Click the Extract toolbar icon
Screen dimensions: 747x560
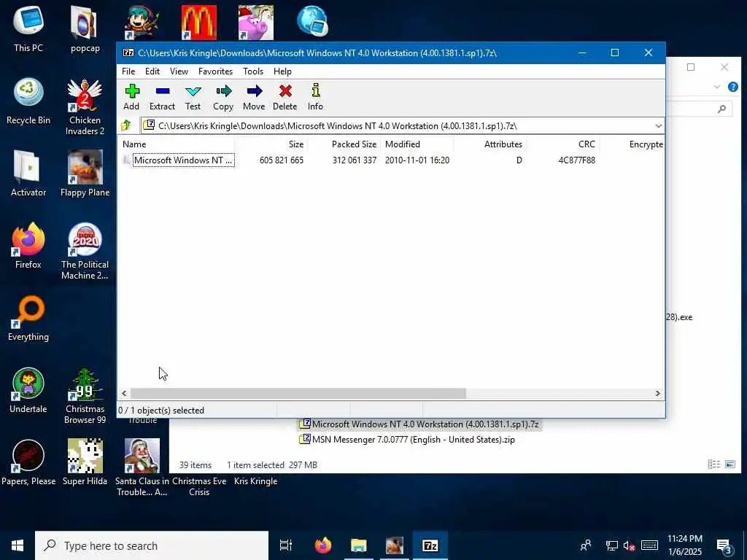(162, 97)
